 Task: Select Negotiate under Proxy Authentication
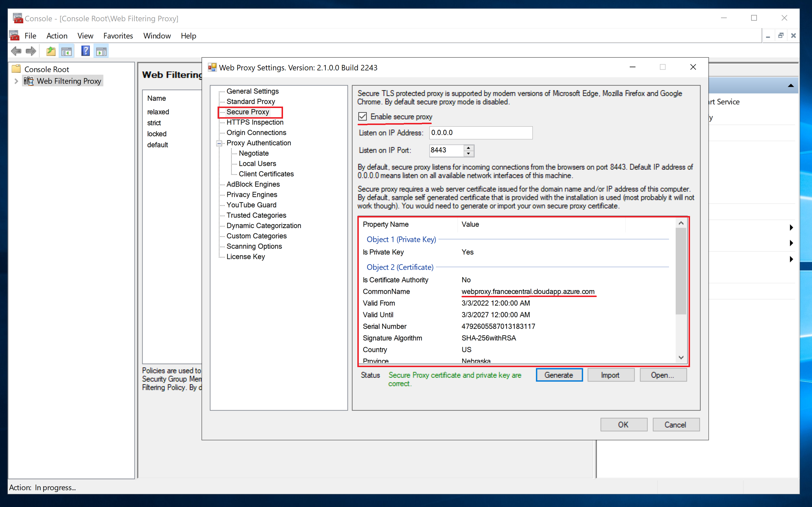coord(253,153)
